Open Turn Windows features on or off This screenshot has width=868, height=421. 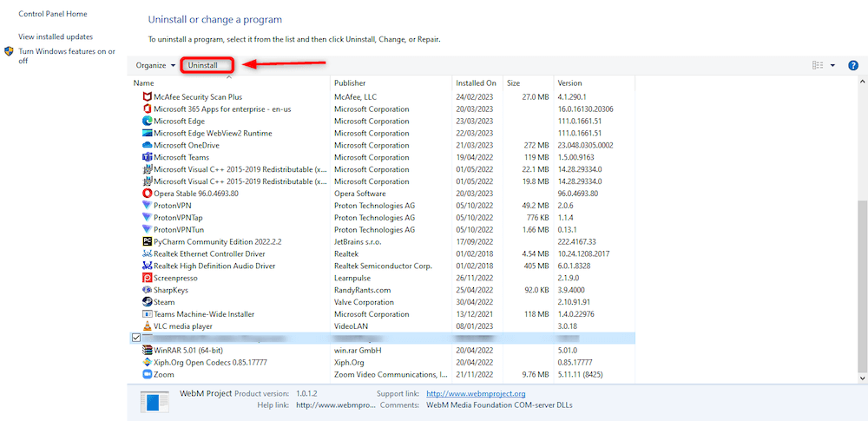[67, 56]
